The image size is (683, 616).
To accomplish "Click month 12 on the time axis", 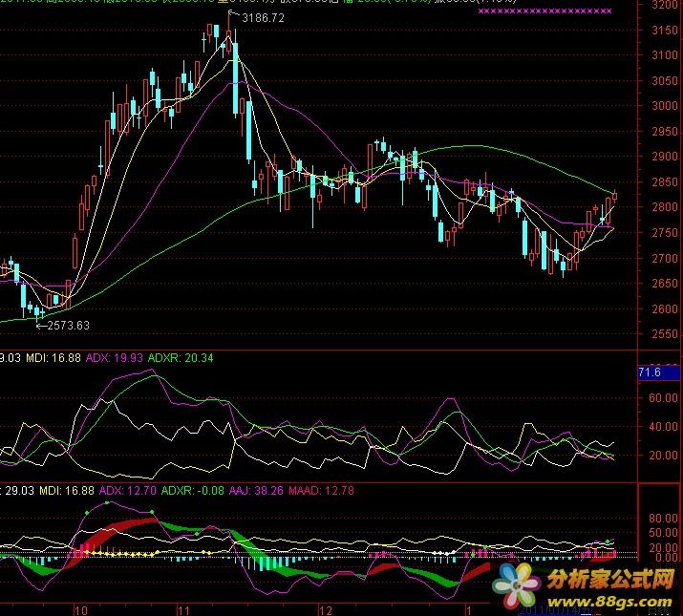I will [326, 610].
